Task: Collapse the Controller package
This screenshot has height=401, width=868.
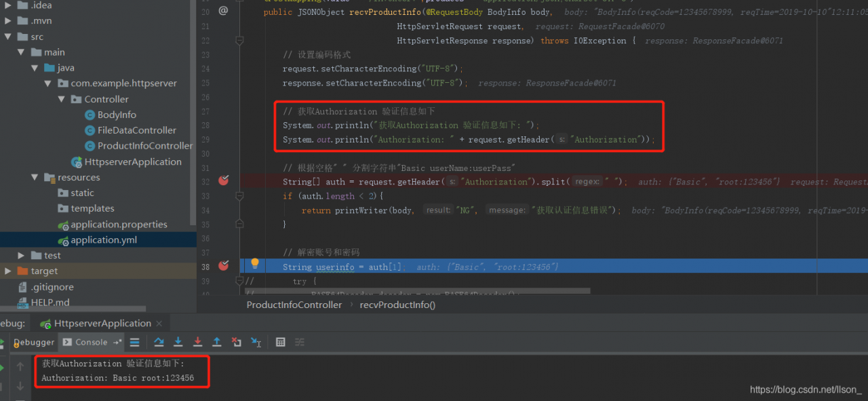Action: tap(62, 99)
